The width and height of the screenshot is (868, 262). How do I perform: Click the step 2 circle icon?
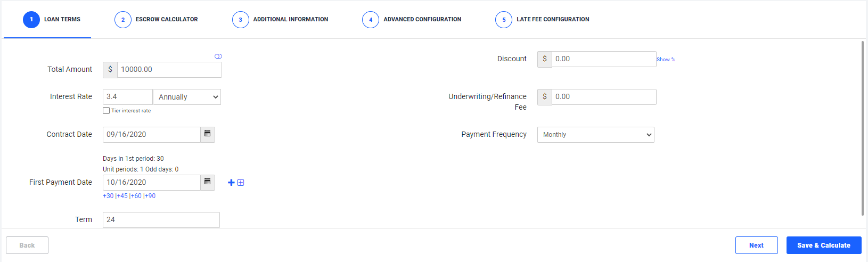click(123, 20)
